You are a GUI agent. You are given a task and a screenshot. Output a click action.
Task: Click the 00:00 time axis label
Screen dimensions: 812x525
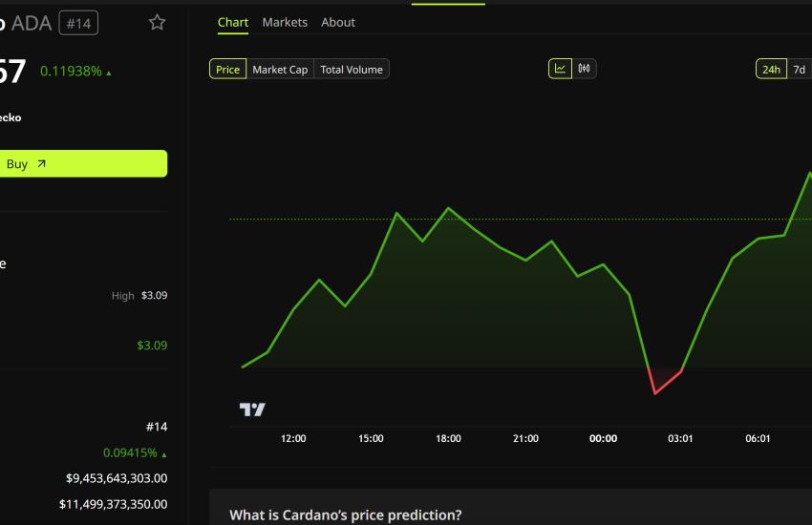click(604, 439)
